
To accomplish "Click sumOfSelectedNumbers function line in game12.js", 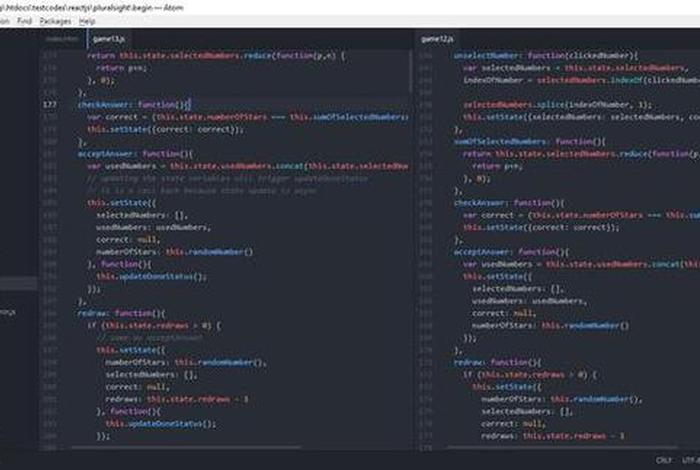I will point(530,142).
